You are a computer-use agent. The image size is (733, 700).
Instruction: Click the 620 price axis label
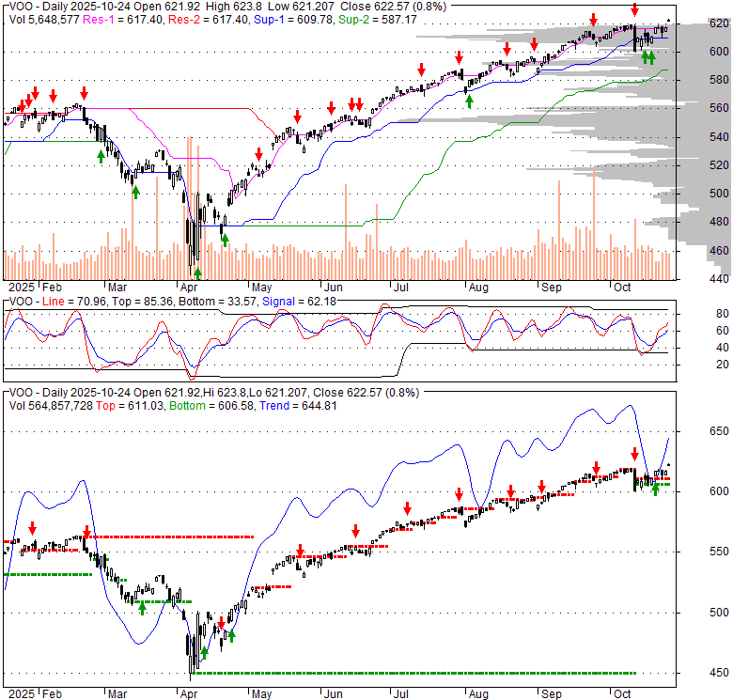tap(719, 23)
